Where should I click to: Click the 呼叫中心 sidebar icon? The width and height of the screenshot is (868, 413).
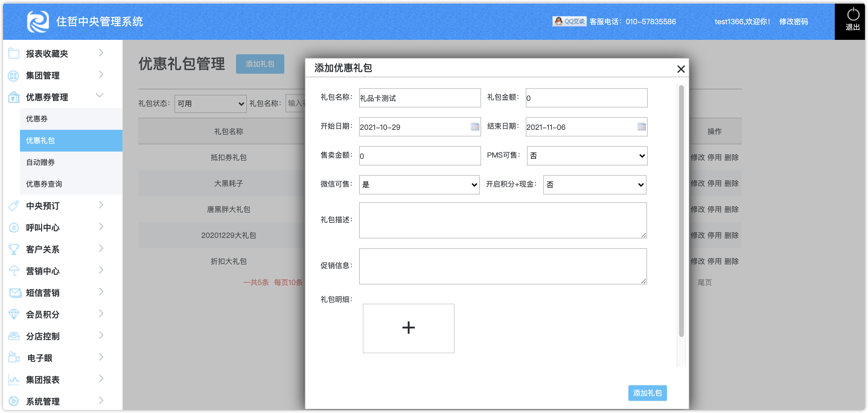pos(14,228)
